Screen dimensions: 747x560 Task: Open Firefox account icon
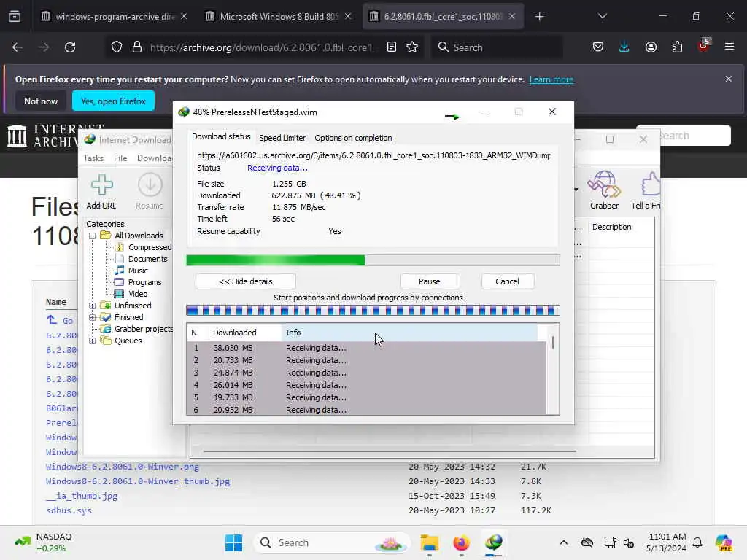click(651, 47)
